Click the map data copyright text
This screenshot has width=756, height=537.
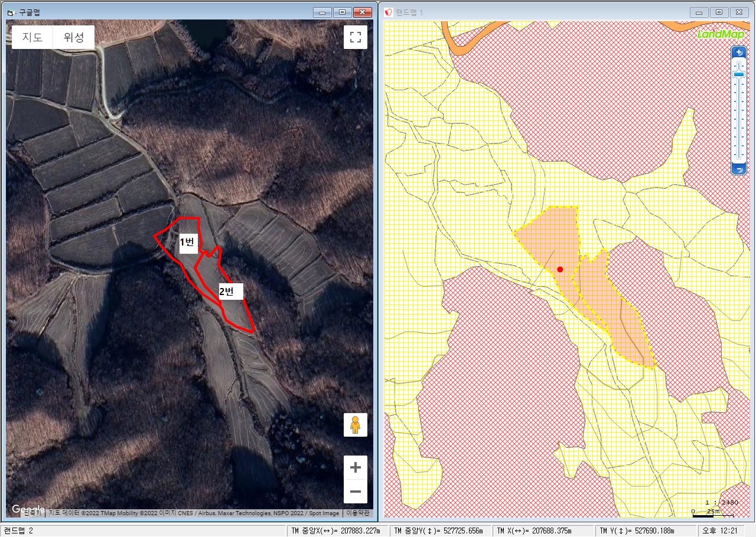(194, 513)
